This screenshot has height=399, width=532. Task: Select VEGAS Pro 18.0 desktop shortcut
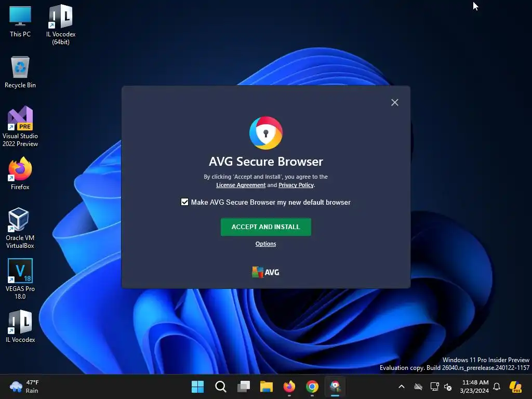(20, 279)
